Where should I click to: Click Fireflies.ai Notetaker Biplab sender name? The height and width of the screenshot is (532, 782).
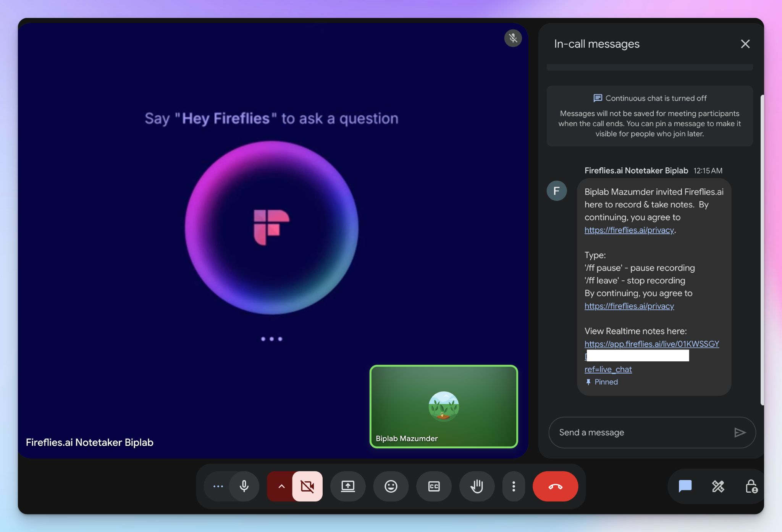point(636,170)
